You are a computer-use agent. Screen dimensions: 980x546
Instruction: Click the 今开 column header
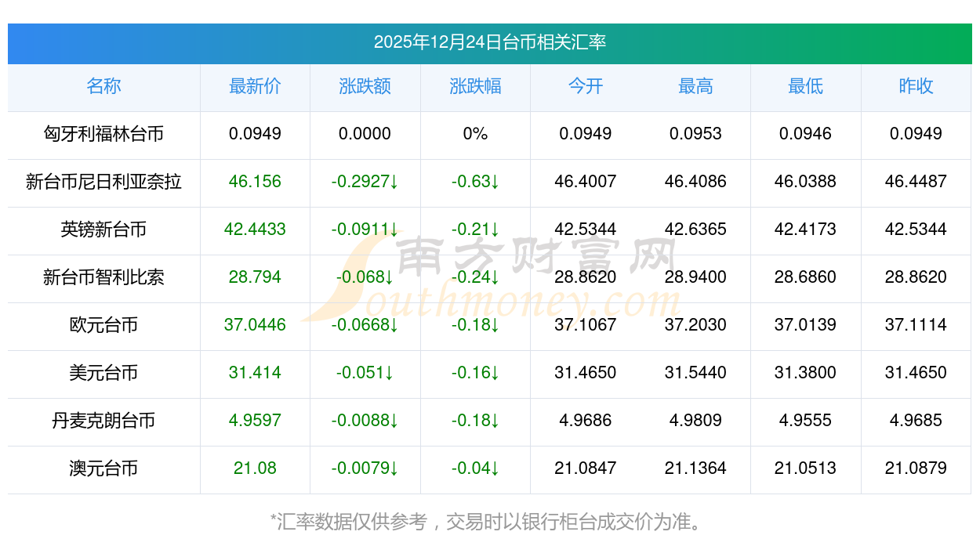point(585,86)
